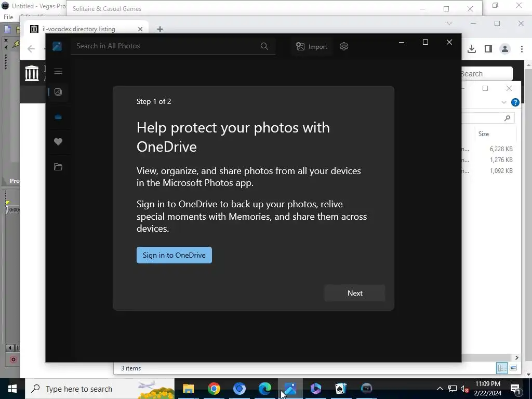The width and height of the screenshot is (532, 399).
Task: Open browser three-dot menu
Action: point(522,49)
